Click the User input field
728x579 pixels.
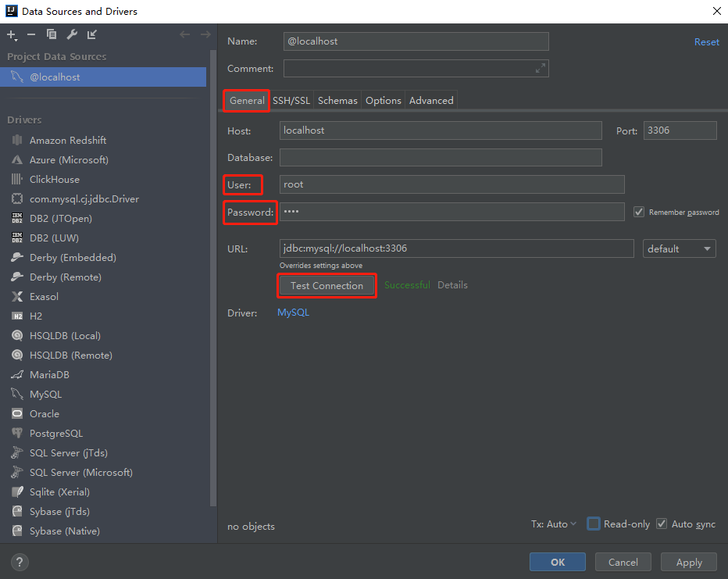451,184
